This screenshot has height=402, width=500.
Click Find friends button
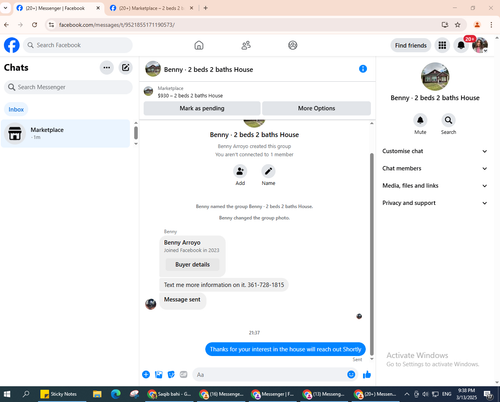[411, 45]
